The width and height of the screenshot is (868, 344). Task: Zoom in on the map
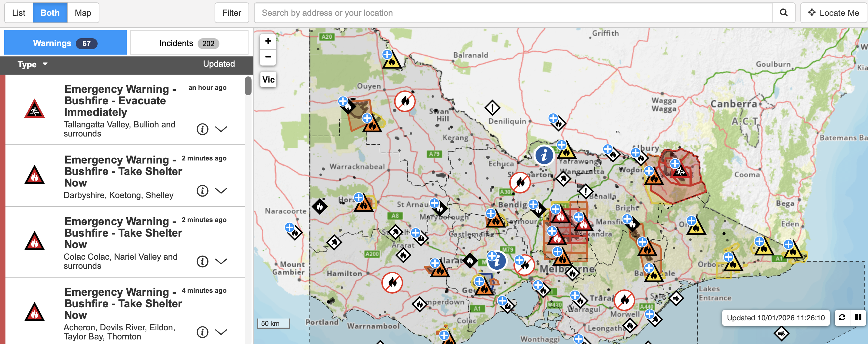[x=268, y=41]
